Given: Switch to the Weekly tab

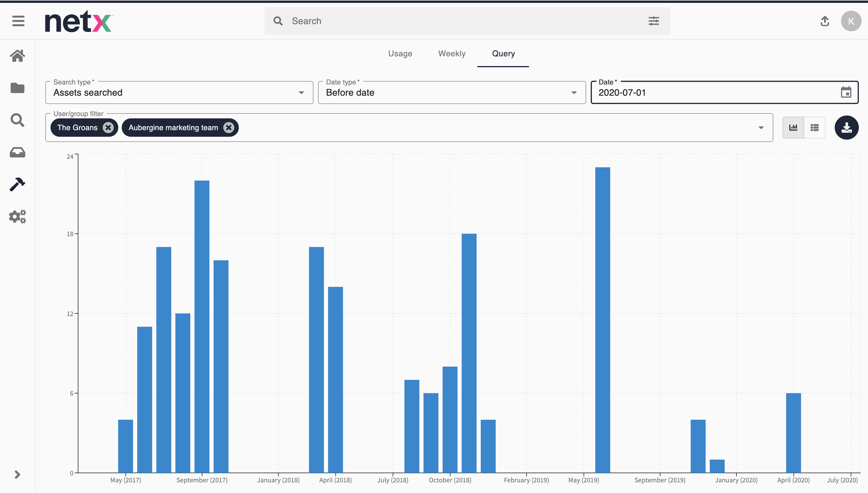Looking at the screenshot, I should (x=452, y=53).
